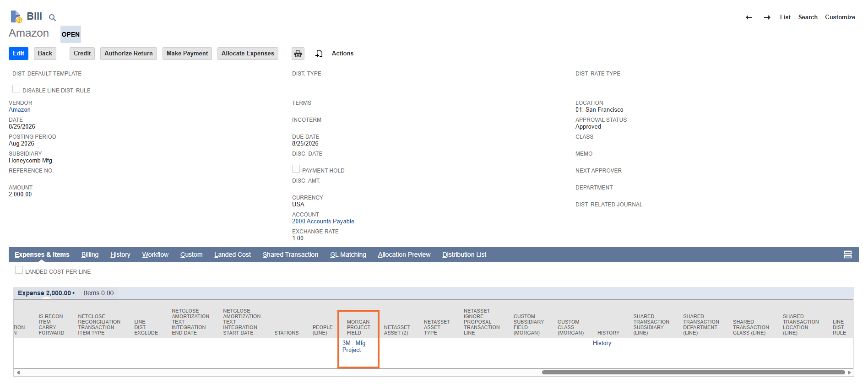The height and width of the screenshot is (384, 868).
Task: Switch to the Workflow tab
Action: coord(155,254)
